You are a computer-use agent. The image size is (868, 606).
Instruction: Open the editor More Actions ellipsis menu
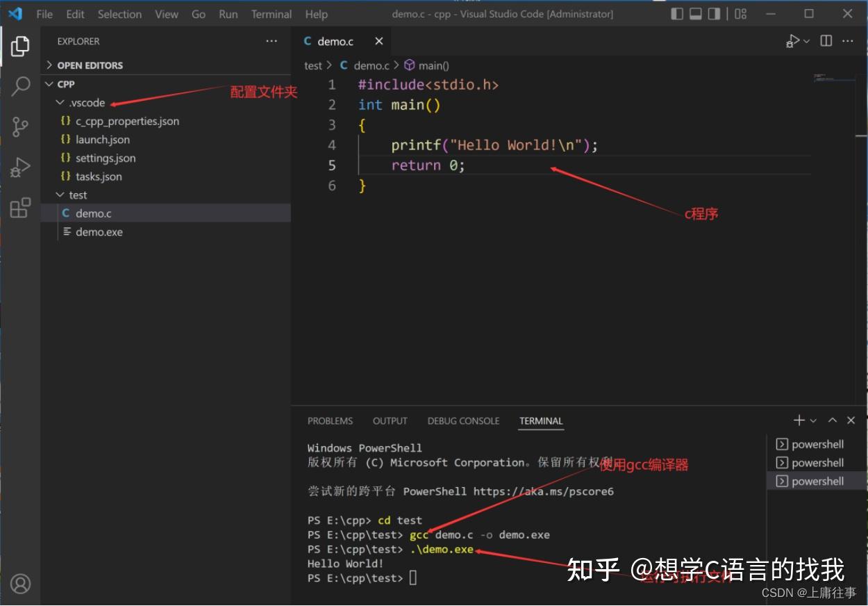click(x=848, y=41)
